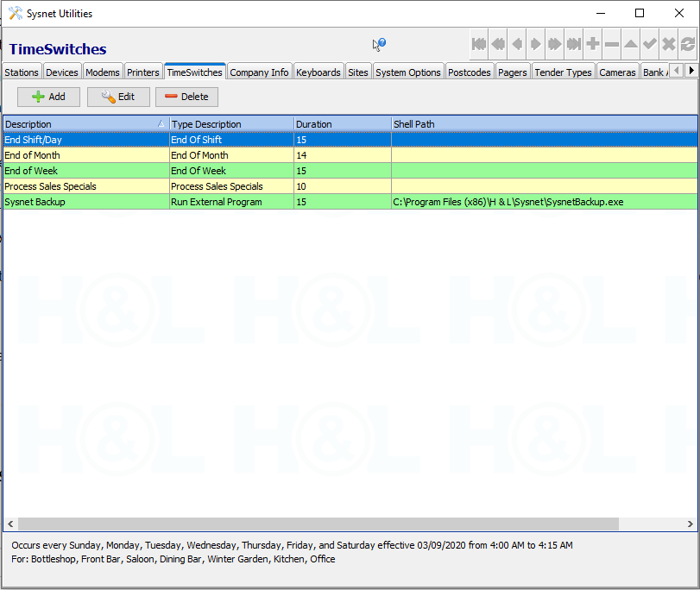Open the System Options tab
This screenshot has height=590, width=700.
408,72
